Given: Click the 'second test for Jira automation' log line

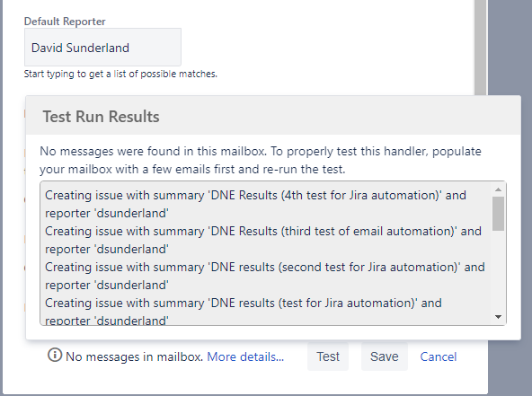Looking at the screenshot, I should [x=264, y=276].
